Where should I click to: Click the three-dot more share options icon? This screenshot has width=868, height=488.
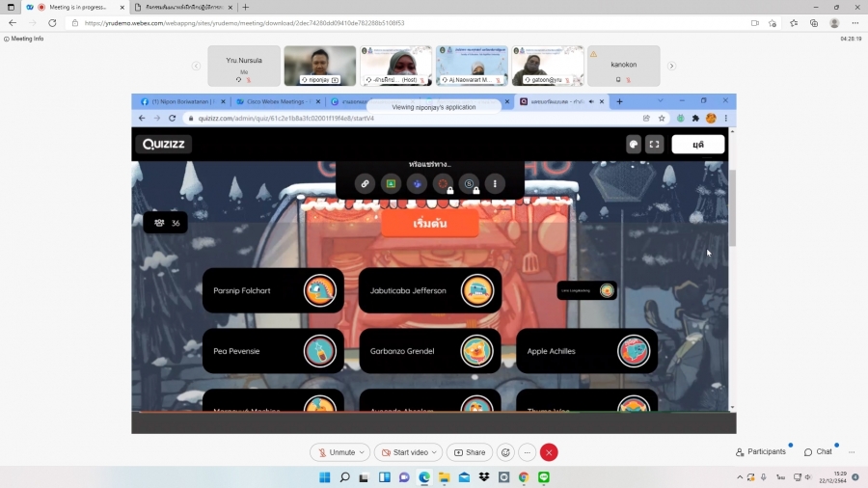tap(495, 183)
